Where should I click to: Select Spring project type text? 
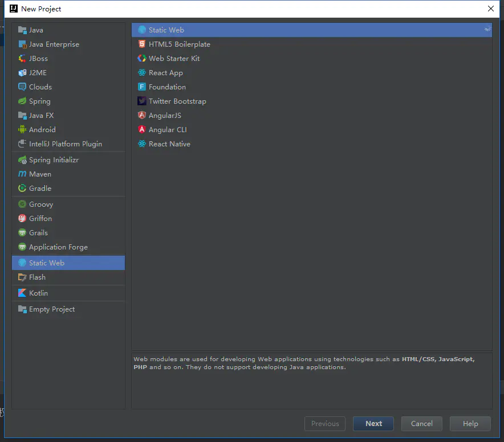click(x=39, y=101)
